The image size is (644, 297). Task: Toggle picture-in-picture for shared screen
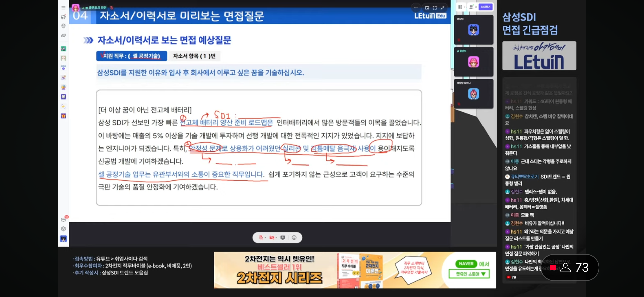click(x=427, y=8)
